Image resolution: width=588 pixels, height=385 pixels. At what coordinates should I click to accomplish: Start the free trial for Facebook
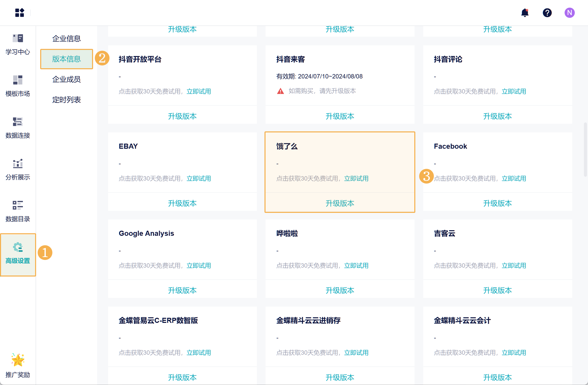tap(514, 178)
